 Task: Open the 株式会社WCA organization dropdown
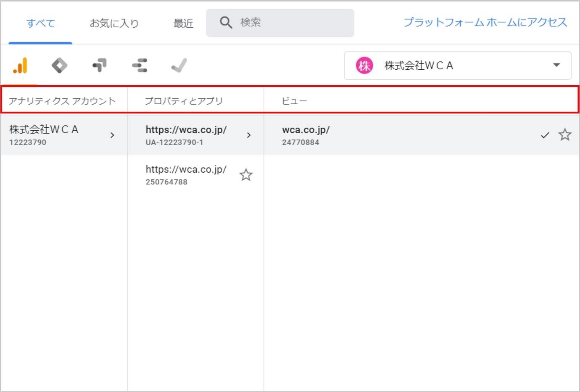click(x=458, y=66)
